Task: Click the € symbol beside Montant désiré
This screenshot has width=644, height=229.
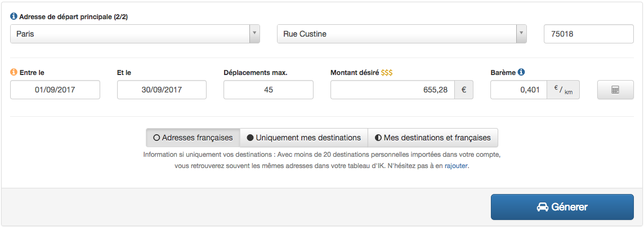Action: tap(463, 90)
